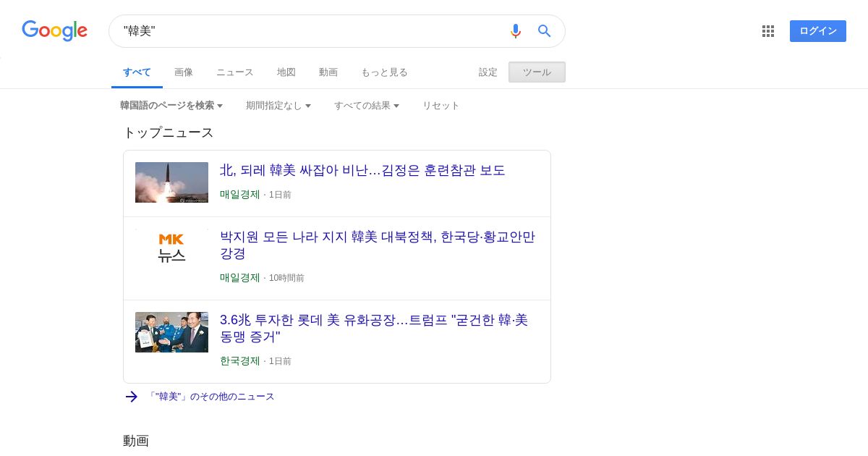Screen dimensions: 868x456
Task: Click the MK 뉴스 logo thumbnail
Action: [171, 248]
